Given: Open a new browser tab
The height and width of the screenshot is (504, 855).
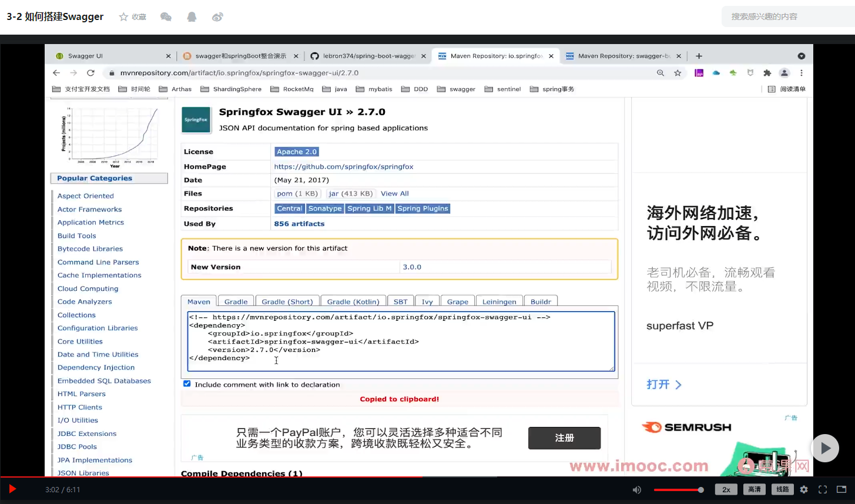Looking at the screenshot, I should [x=699, y=56].
